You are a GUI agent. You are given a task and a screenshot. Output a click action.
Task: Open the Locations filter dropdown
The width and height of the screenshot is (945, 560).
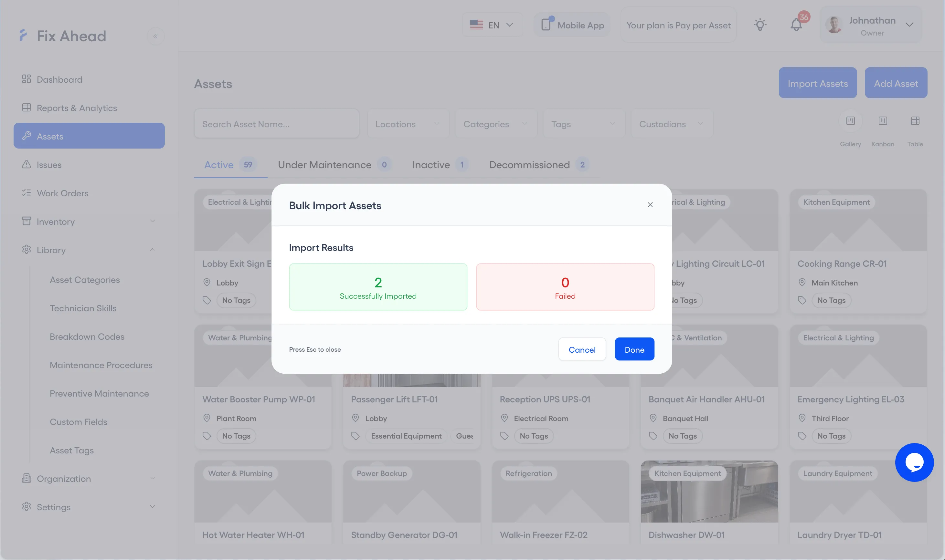tap(408, 124)
